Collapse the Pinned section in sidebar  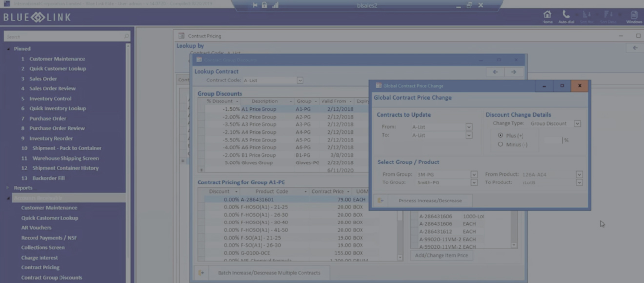8,49
